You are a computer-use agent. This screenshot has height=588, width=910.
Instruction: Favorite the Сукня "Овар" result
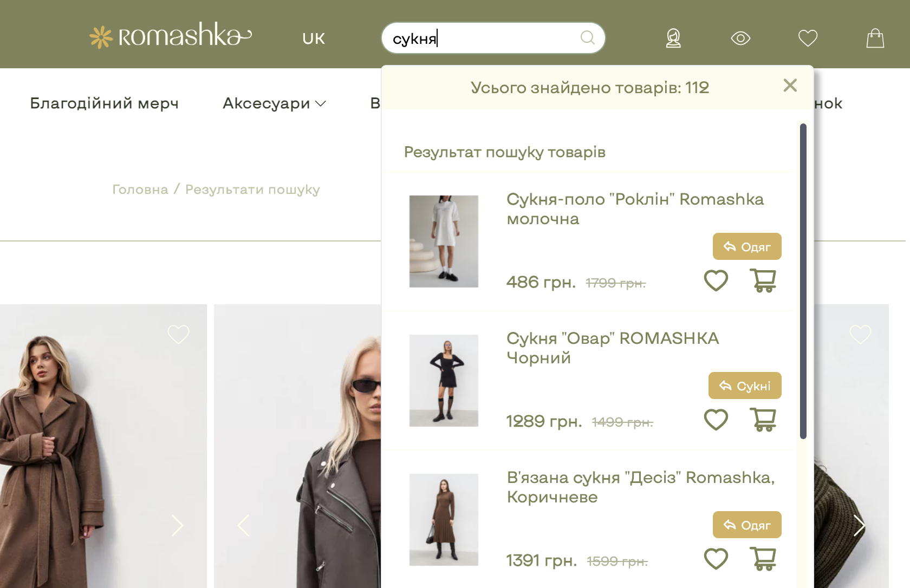coord(716,420)
